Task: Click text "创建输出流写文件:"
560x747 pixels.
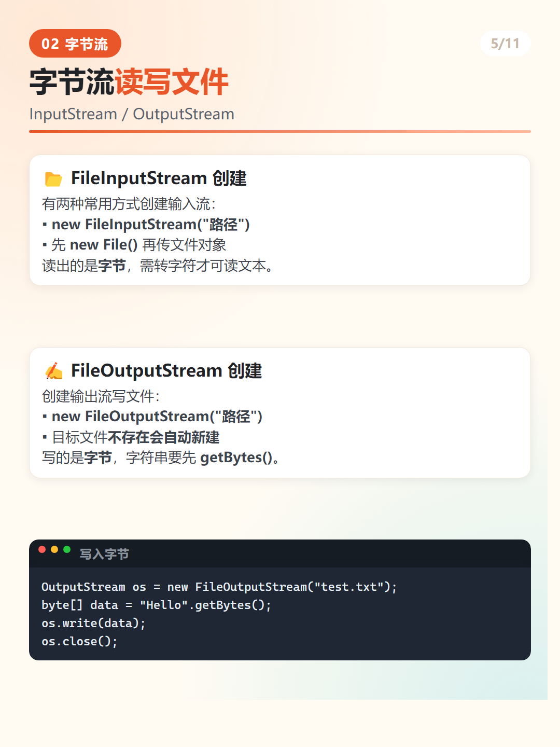Action: [x=101, y=396]
